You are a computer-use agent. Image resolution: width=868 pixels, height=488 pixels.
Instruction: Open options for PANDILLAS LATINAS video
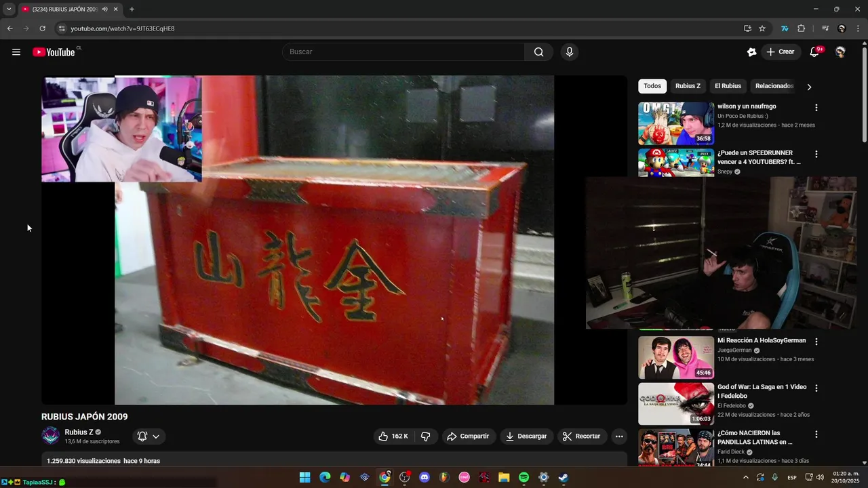click(x=816, y=434)
